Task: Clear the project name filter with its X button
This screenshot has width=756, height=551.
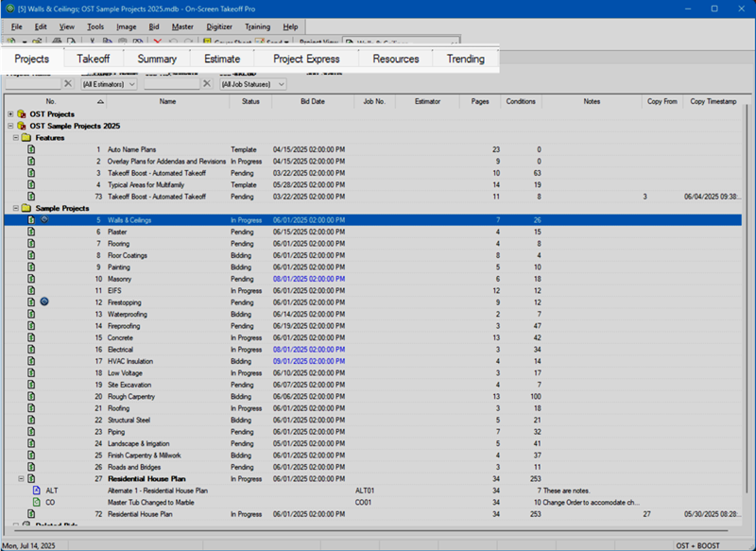Action: (68, 83)
